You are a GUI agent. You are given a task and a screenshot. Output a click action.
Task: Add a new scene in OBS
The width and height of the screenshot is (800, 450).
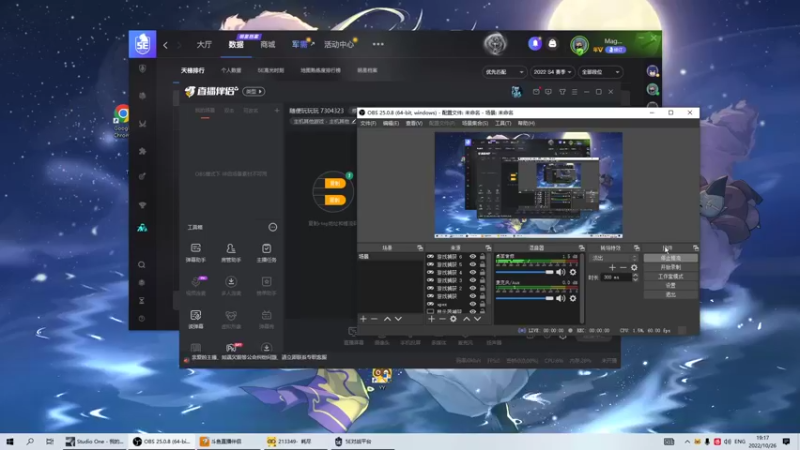click(363, 319)
